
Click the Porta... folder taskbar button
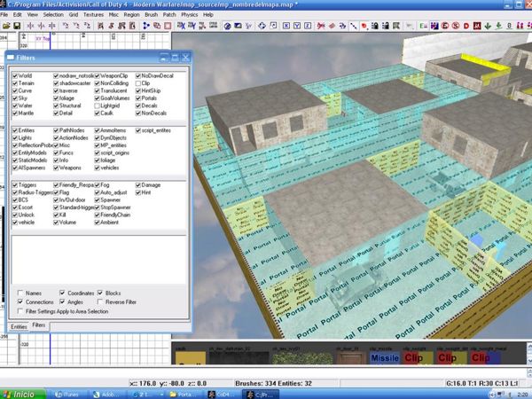184,395
